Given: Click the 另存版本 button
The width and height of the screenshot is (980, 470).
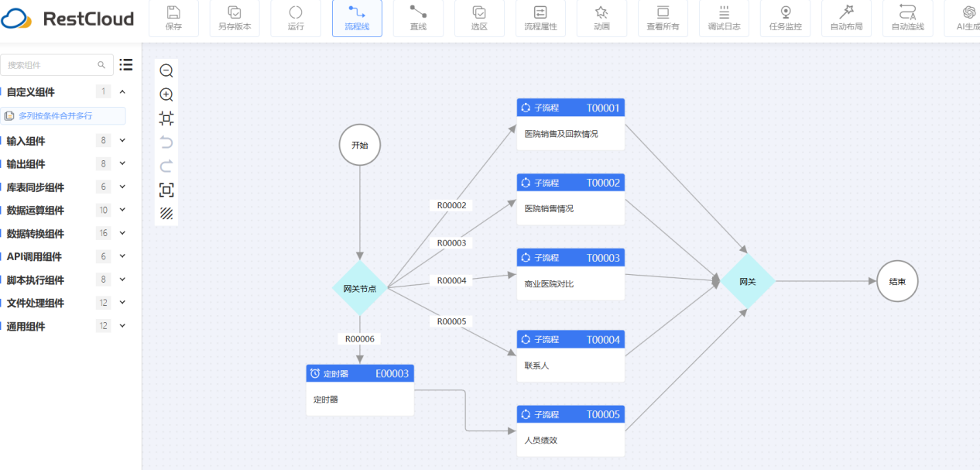Looking at the screenshot, I should coord(235,18).
